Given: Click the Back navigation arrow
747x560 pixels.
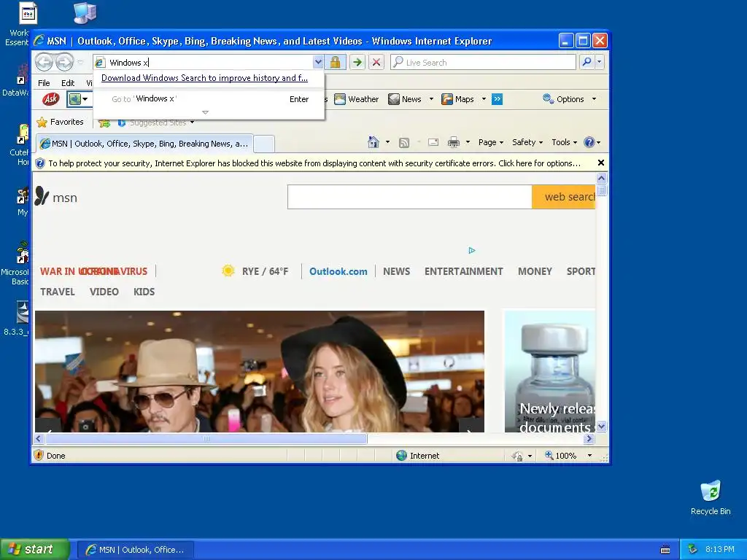Looking at the screenshot, I should (x=44, y=62).
